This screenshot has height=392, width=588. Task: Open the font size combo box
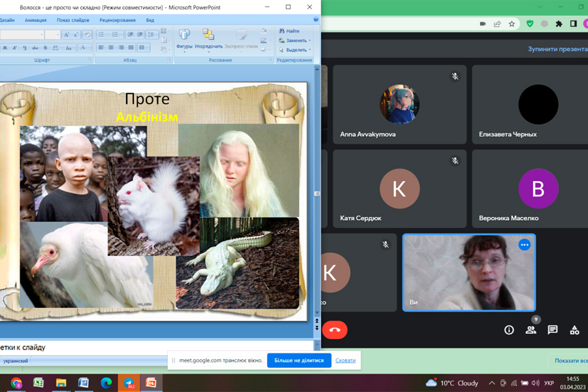click(x=52, y=35)
